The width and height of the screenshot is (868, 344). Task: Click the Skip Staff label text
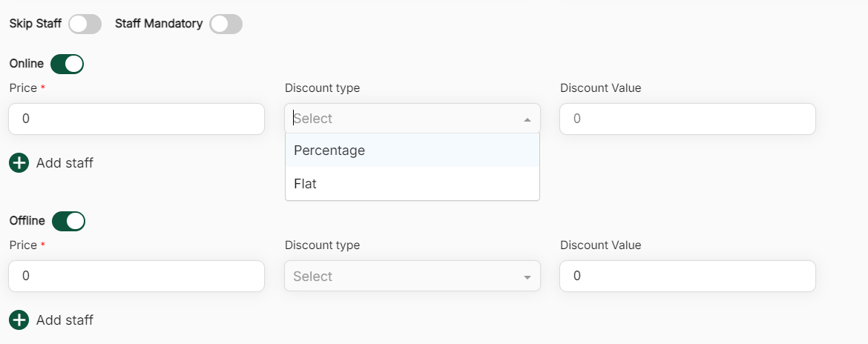pyautogui.click(x=35, y=24)
